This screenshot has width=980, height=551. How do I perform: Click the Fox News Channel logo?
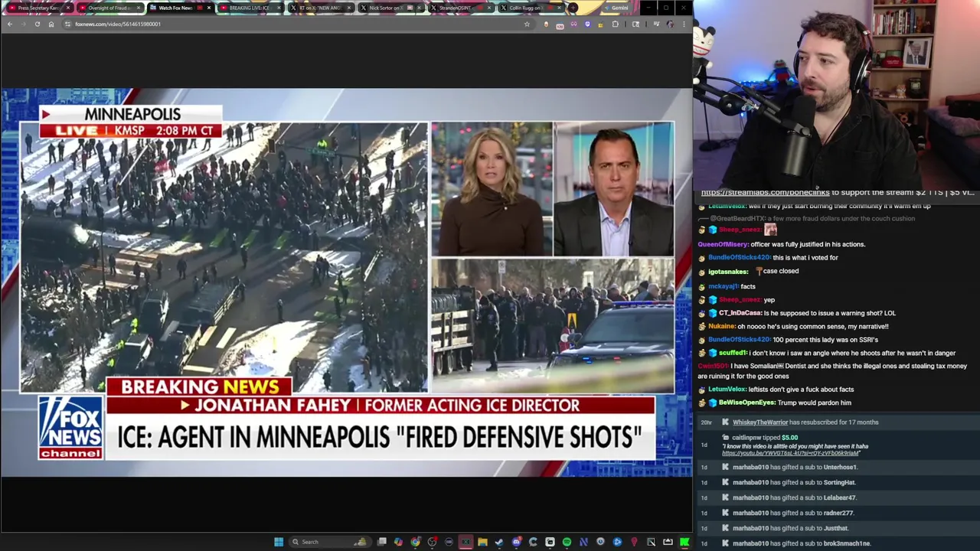[70, 428]
